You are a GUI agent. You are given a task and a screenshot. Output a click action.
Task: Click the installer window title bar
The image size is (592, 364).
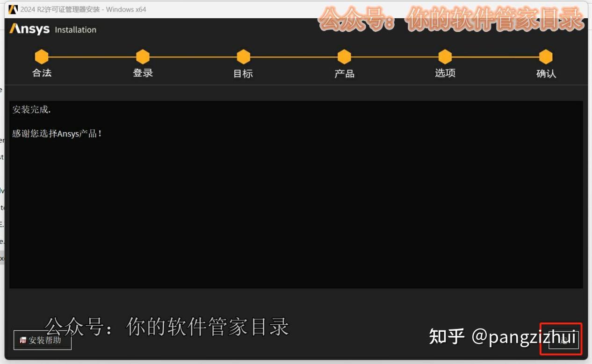pos(281,9)
